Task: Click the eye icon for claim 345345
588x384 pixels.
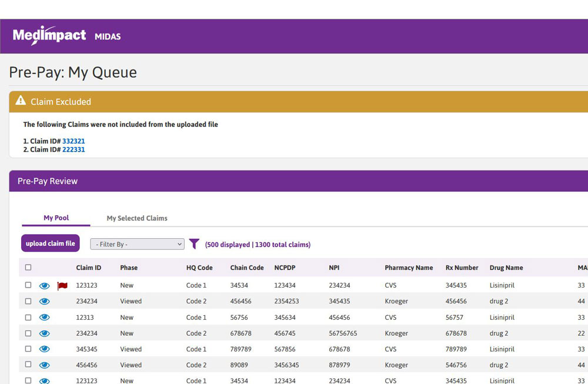Action: (x=44, y=349)
